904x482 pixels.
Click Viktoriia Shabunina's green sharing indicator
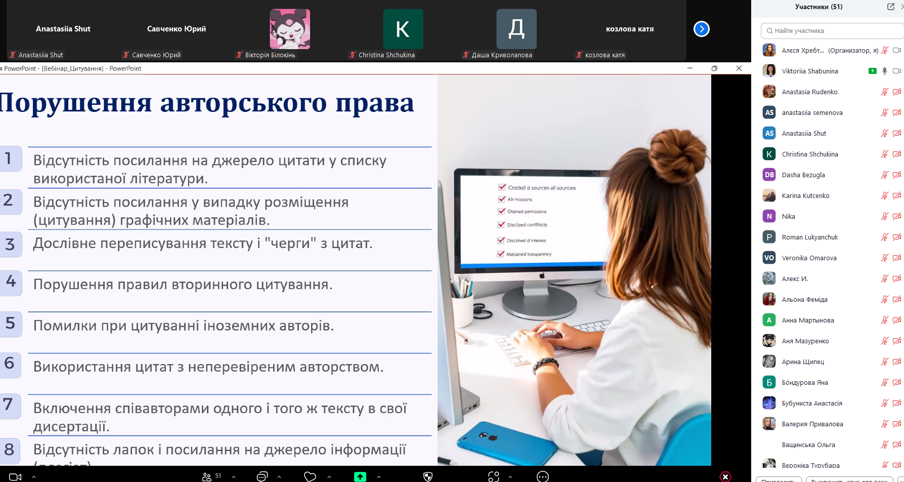click(872, 71)
